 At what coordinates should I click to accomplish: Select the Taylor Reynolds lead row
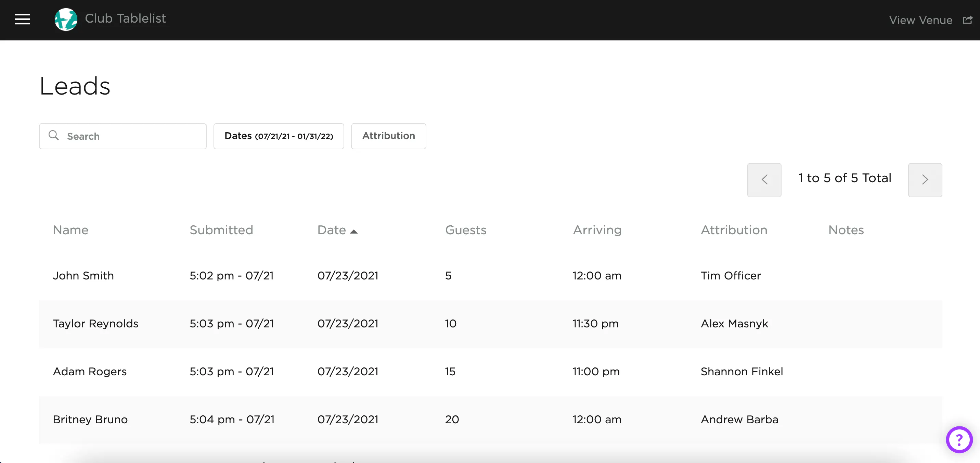(x=95, y=324)
